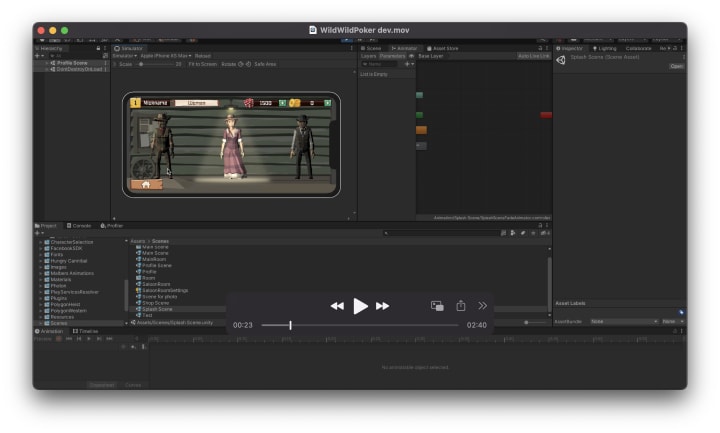Screen dimensions: 720x433
Task: Select DontDestroyOnLoad in the Hierarchy
Action: (79, 69)
